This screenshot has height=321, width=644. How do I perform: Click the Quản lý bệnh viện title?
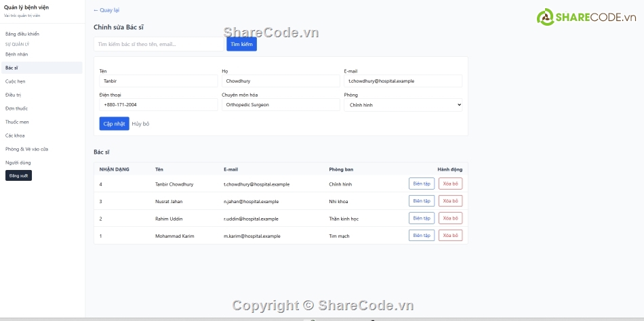tap(26, 7)
